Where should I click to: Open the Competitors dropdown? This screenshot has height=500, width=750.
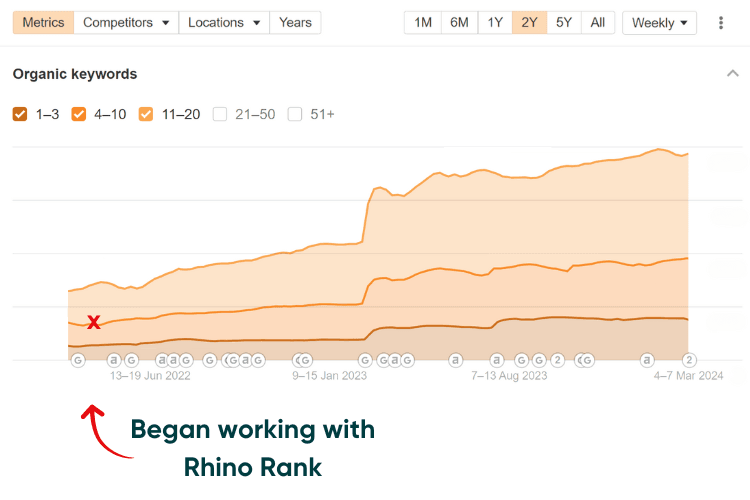pyautogui.click(x=126, y=22)
